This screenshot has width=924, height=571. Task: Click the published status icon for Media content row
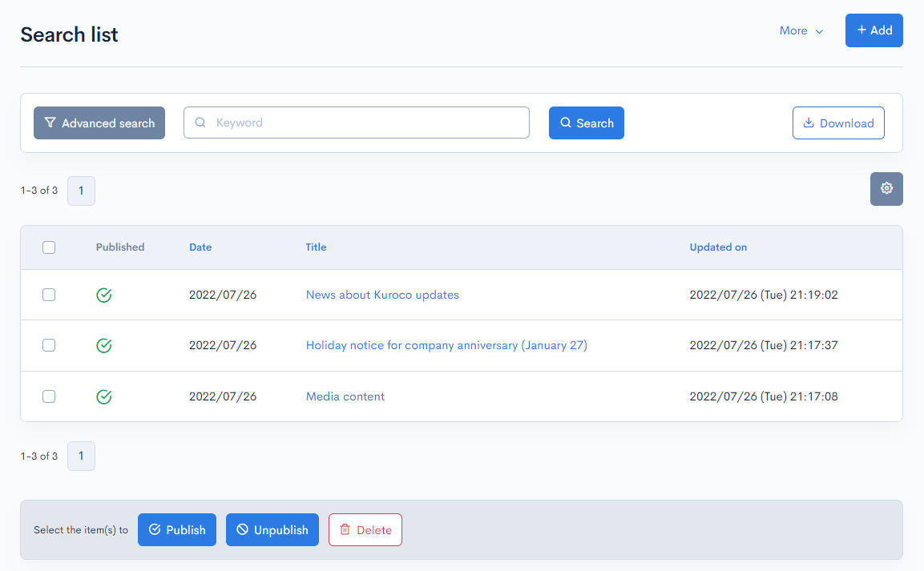click(x=104, y=396)
